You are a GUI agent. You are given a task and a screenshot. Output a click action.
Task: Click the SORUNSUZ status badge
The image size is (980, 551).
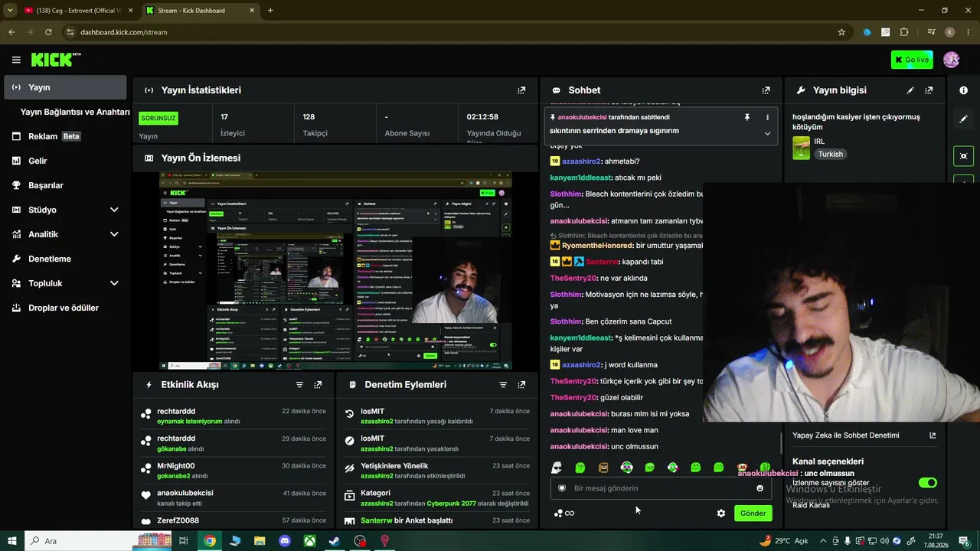click(x=158, y=118)
